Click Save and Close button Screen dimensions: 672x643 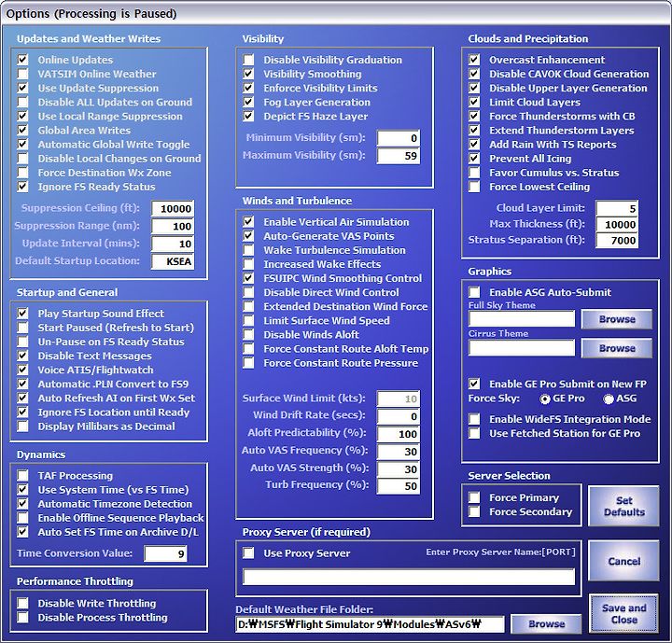pos(624,613)
